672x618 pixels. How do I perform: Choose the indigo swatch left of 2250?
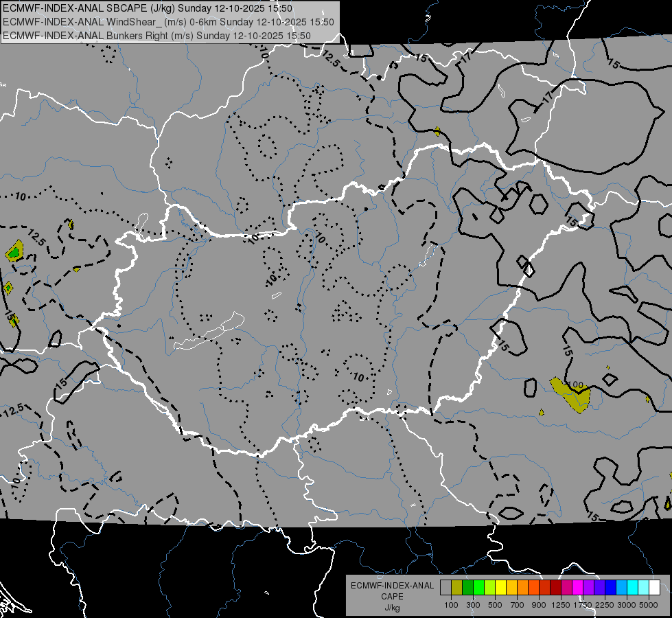(x=599, y=588)
